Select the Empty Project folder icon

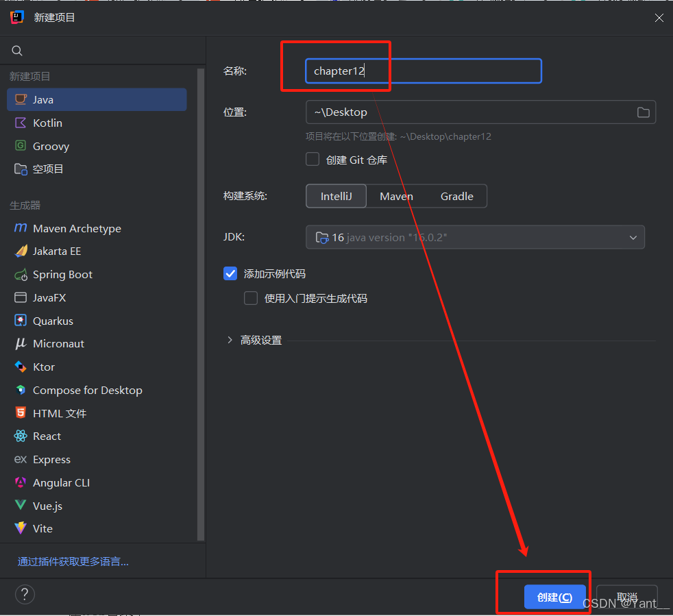click(21, 169)
